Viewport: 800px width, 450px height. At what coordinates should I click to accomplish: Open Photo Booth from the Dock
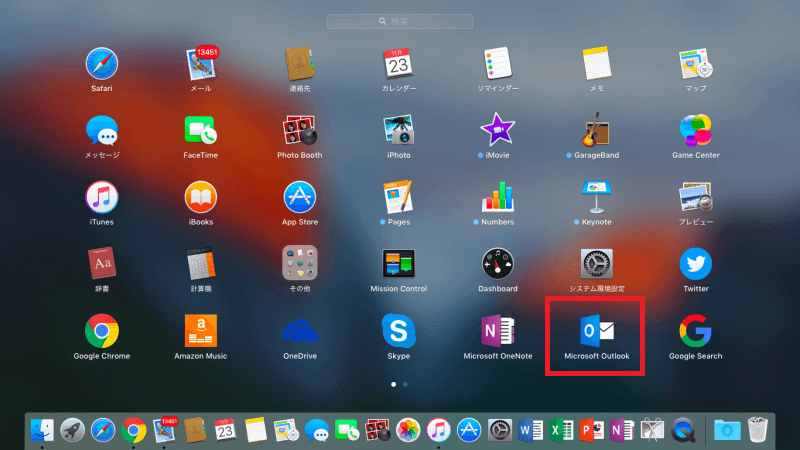378,430
